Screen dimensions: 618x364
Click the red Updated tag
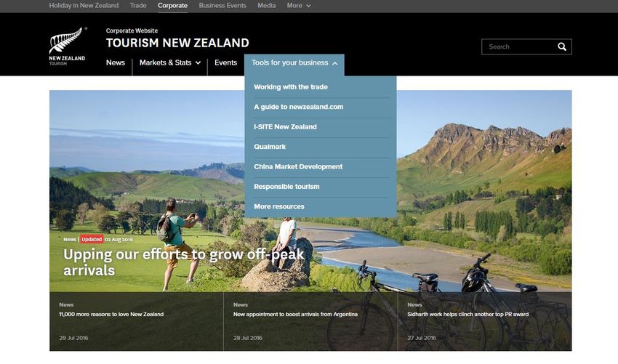point(92,239)
